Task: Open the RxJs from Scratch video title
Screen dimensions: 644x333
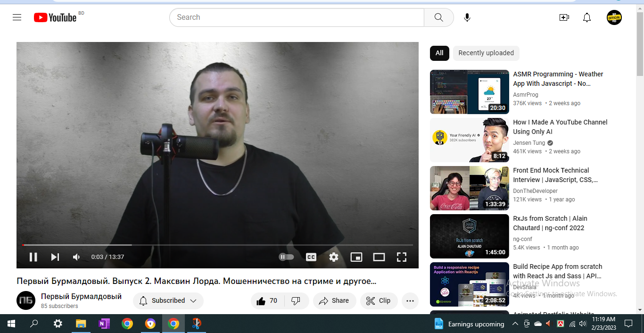Action: click(x=550, y=223)
